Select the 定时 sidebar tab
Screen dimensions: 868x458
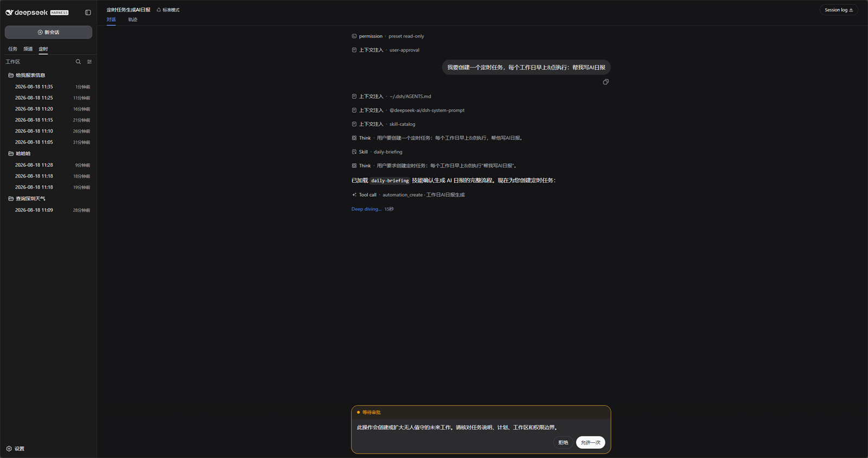[43, 49]
